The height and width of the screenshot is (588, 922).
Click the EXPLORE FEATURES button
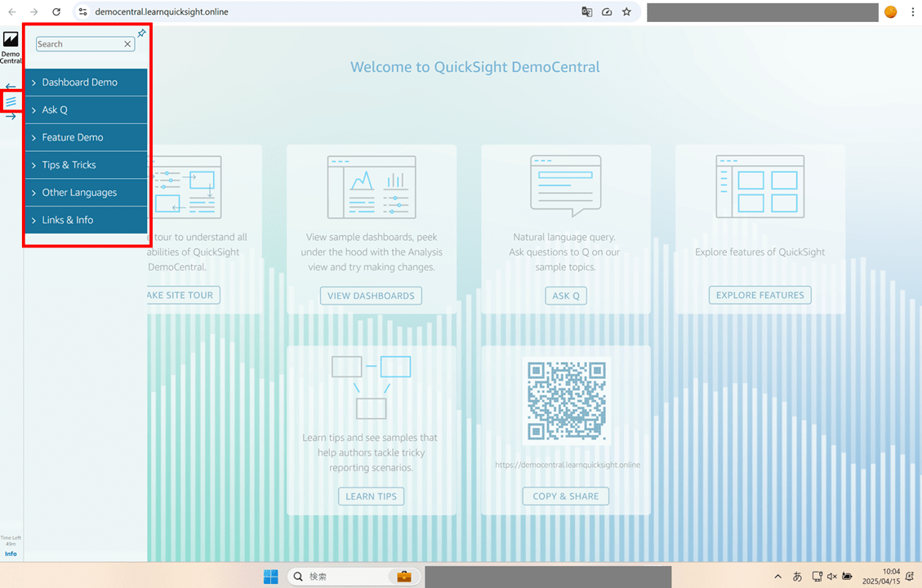pyautogui.click(x=759, y=295)
